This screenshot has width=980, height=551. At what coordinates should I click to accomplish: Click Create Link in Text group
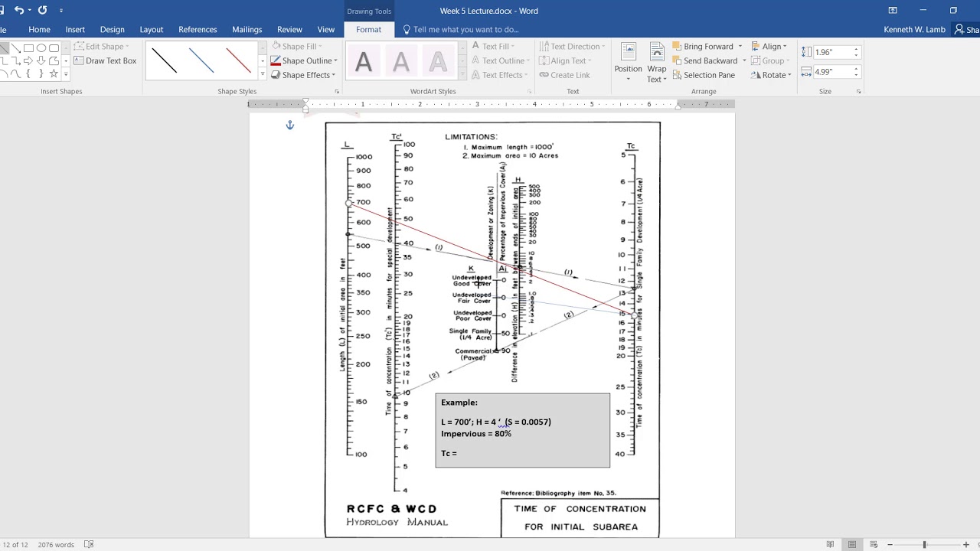coord(564,75)
